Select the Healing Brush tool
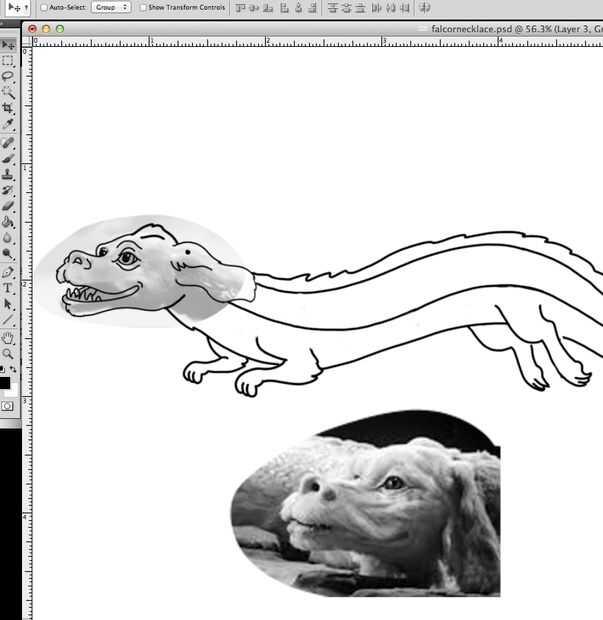The image size is (603, 620). click(x=8, y=143)
